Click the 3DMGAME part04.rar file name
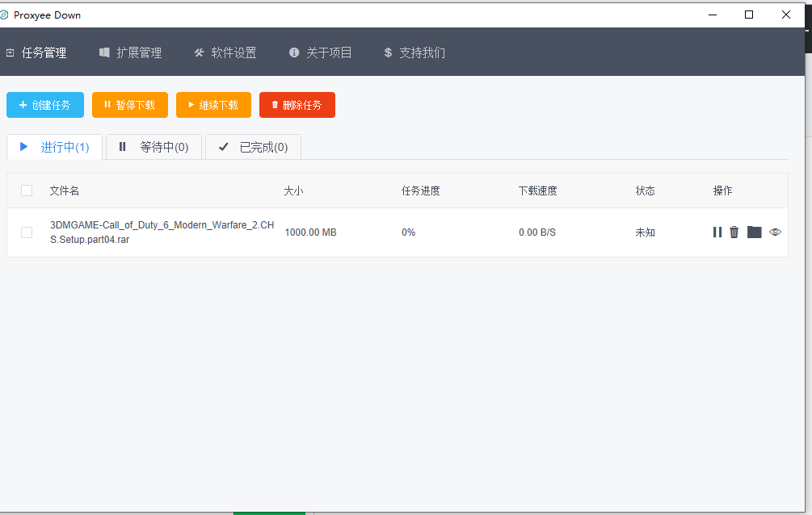The height and width of the screenshot is (515, 812). (162, 232)
